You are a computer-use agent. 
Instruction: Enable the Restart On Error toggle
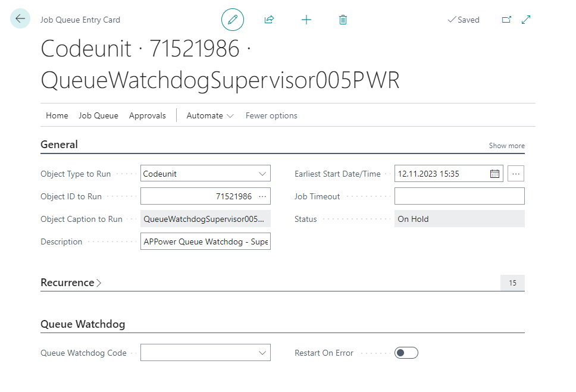point(406,352)
